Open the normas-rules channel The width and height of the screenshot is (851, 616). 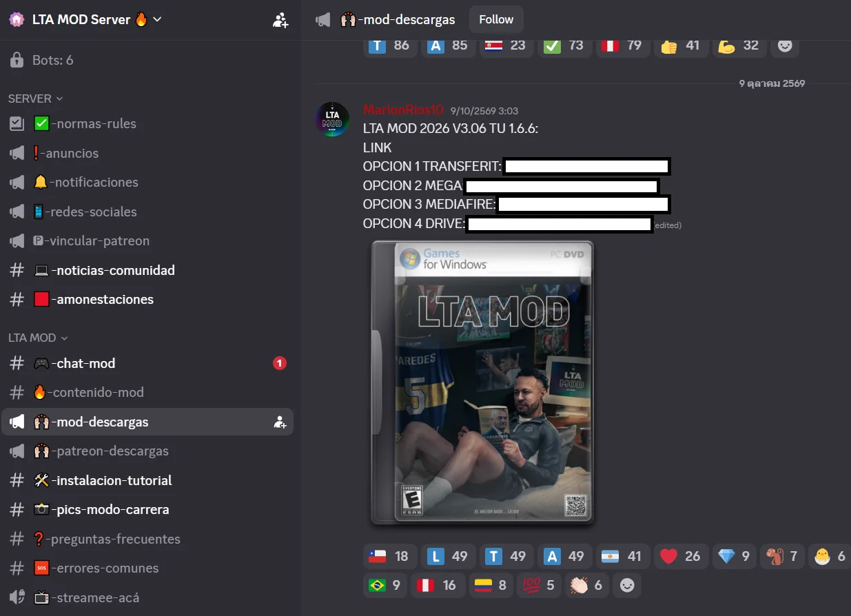147,124
